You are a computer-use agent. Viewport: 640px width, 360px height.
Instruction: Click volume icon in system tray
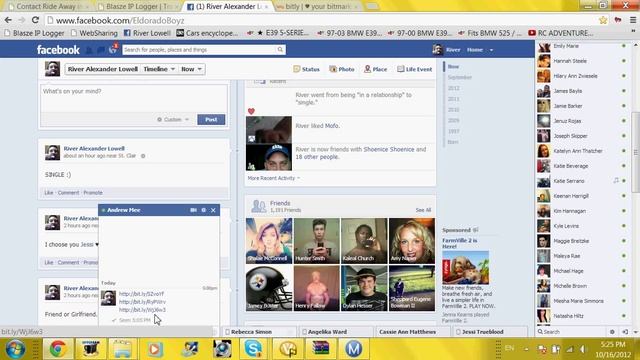pos(582,349)
